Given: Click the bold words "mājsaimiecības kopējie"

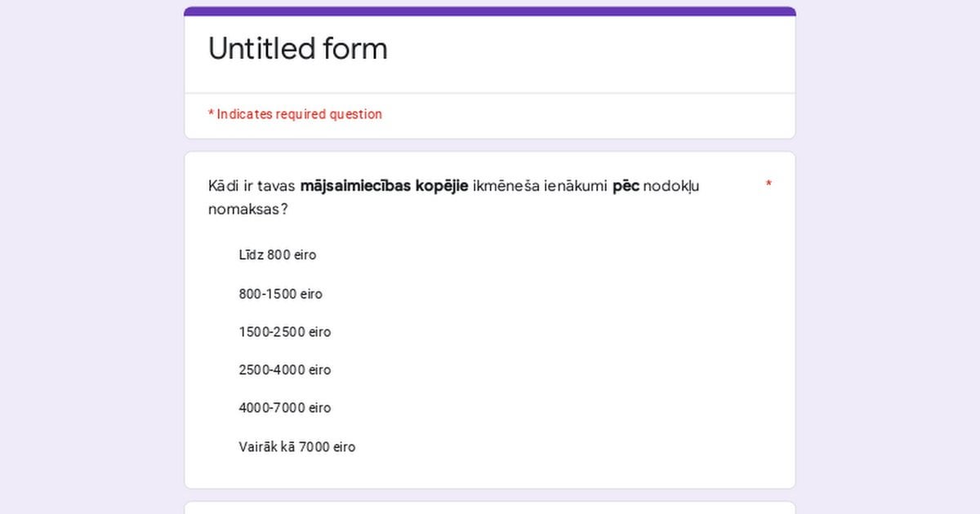Looking at the screenshot, I should tap(384, 186).
